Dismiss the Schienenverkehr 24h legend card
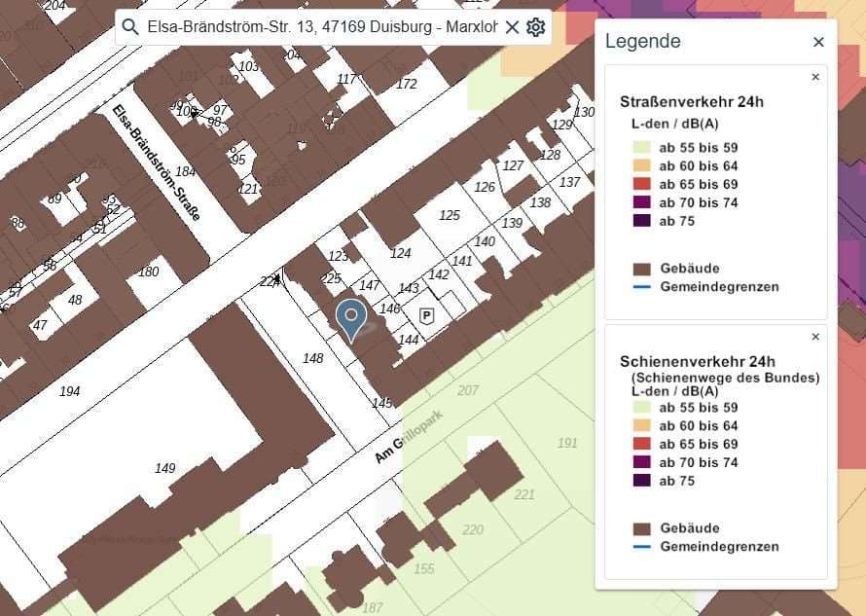 (x=815, y=337)
